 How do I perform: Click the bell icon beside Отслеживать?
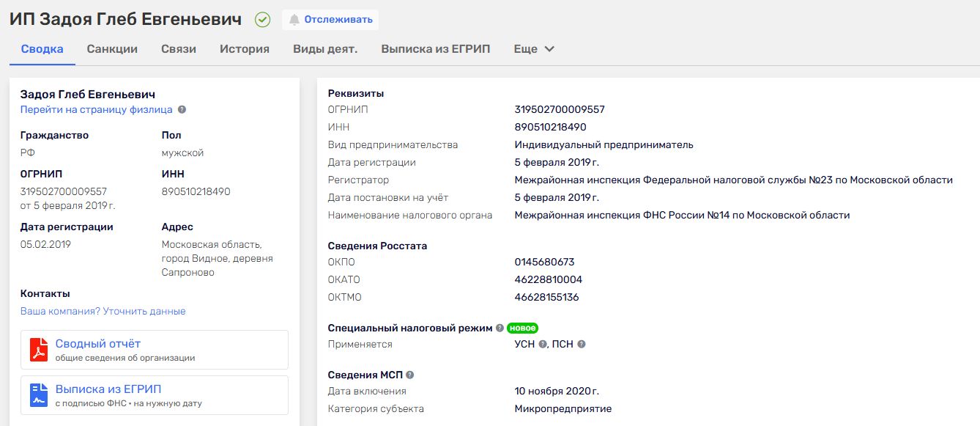tap(294, 20)
